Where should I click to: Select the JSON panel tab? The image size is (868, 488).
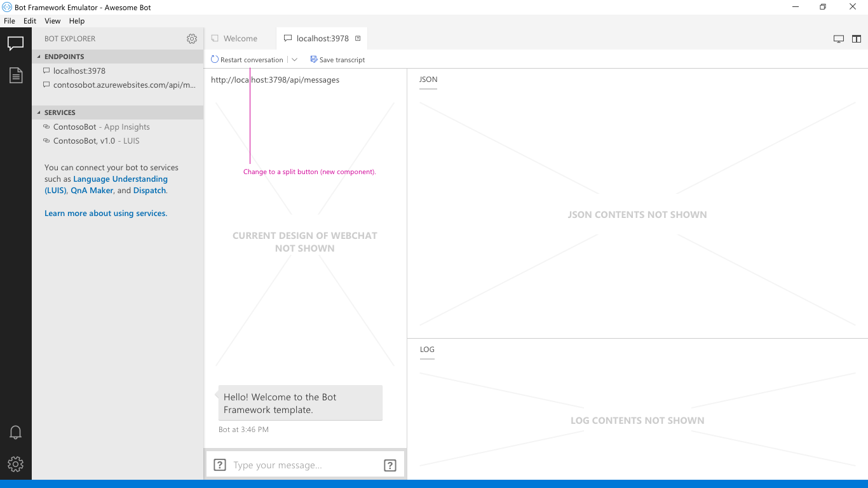click(428, 79)
